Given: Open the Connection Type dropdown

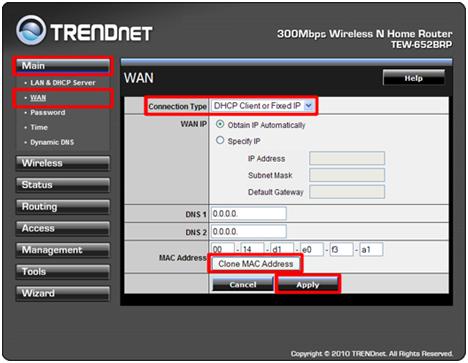Looking at the screenshot, I should click(262, 106).
